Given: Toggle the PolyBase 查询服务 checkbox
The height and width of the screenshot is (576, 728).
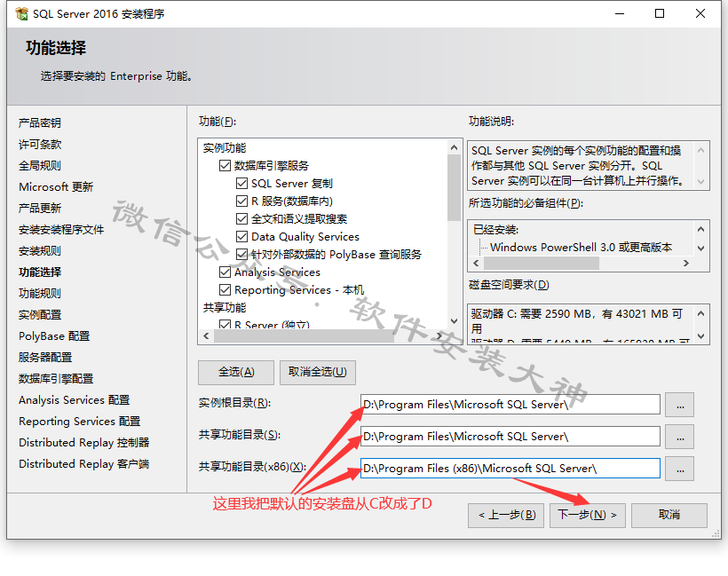Looking at the screenshot, I should pos(241,255).
